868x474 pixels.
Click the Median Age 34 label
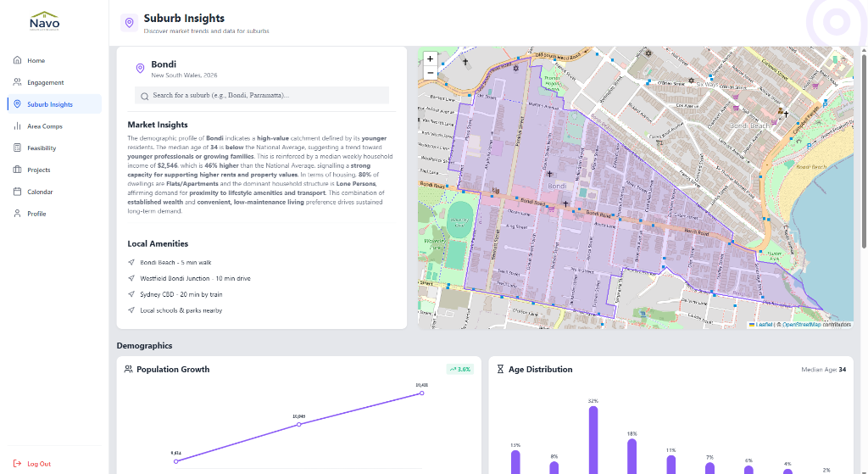823,370
